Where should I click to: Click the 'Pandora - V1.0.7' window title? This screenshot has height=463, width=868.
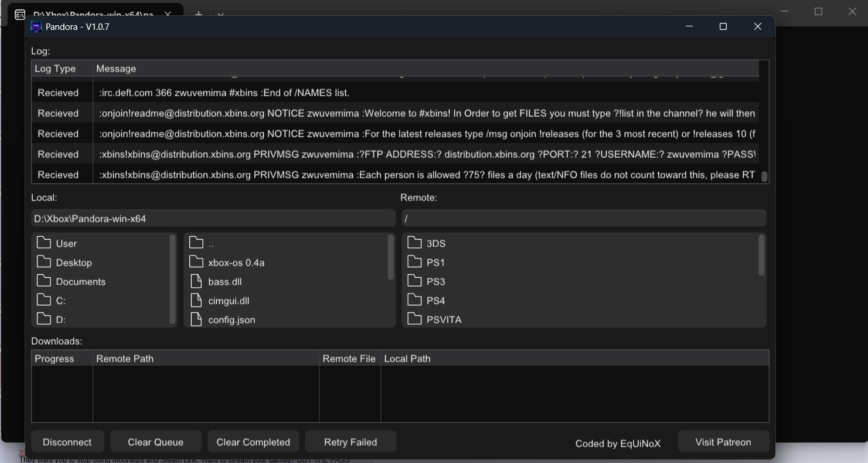pyautogui.click(x=77, y=27)
